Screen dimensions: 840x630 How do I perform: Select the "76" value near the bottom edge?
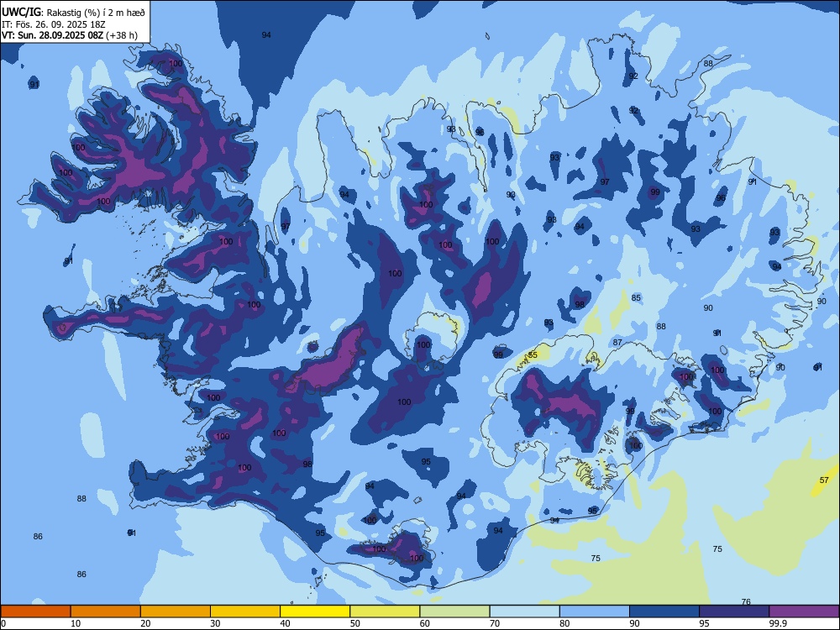pyautogui.click(x=746, y=601)
